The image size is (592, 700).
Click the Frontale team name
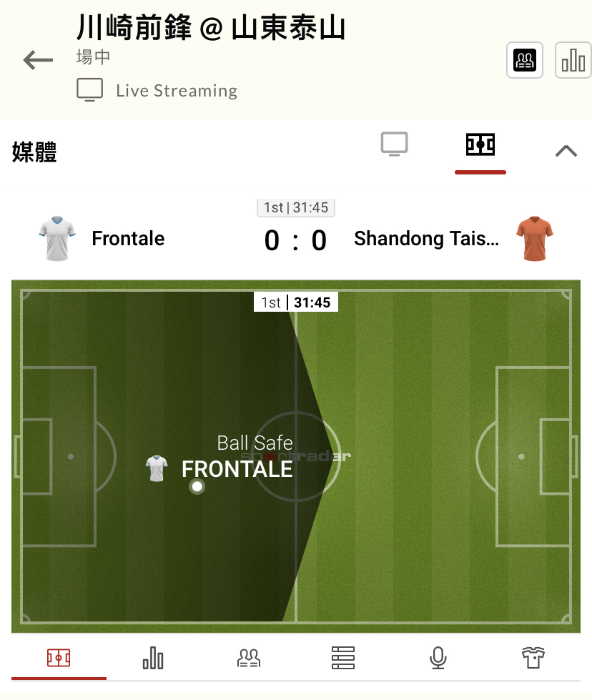point(128,238)
